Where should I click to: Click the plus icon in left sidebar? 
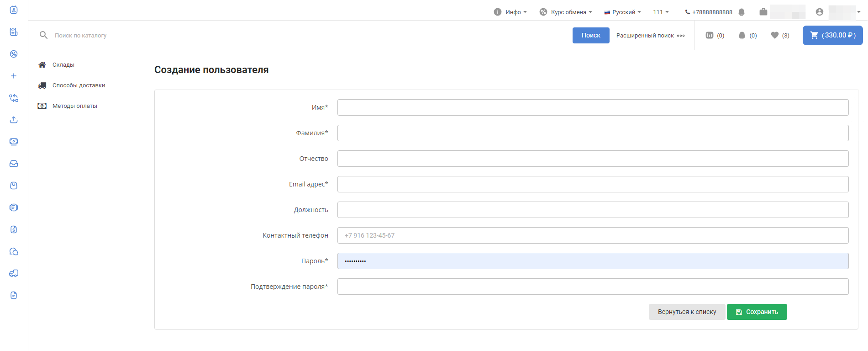(14, 76)
